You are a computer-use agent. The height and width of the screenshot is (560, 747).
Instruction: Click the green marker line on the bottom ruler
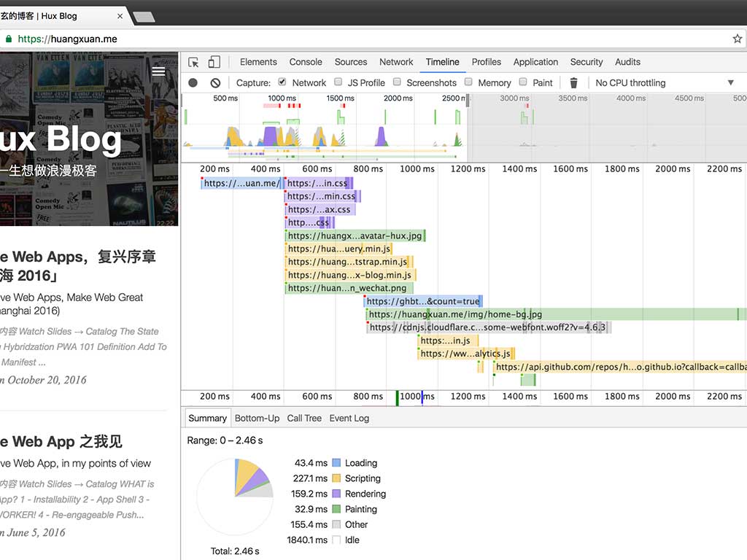(397, 397)
